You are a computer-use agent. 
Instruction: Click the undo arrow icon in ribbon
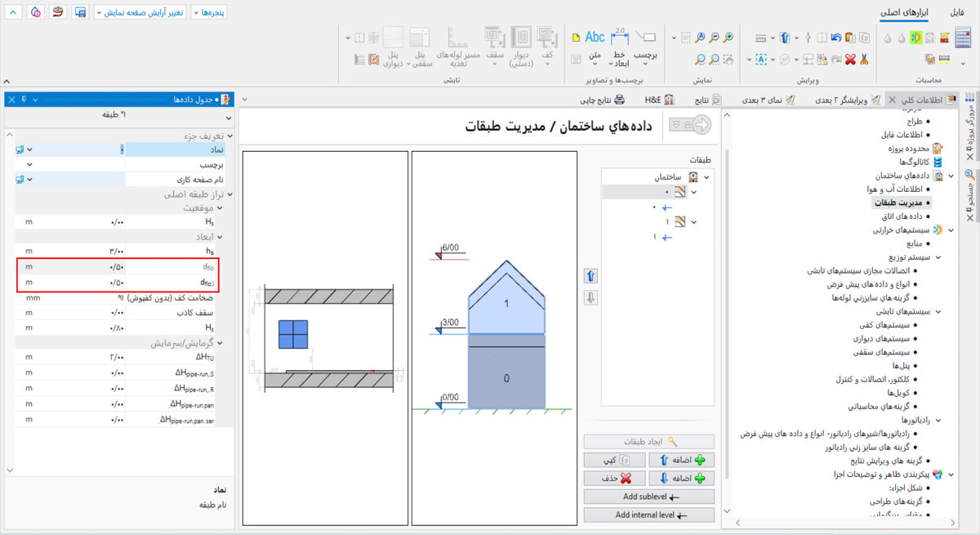pos(835,38)
